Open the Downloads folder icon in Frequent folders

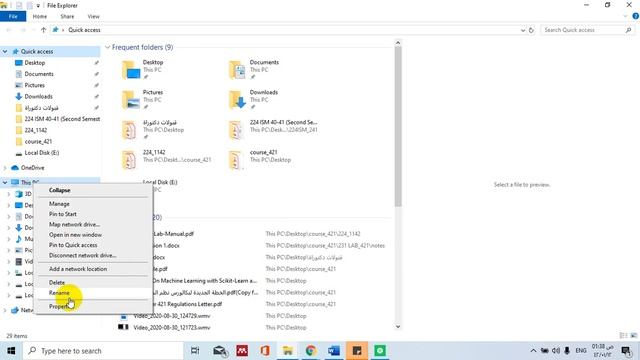(238, 100)
